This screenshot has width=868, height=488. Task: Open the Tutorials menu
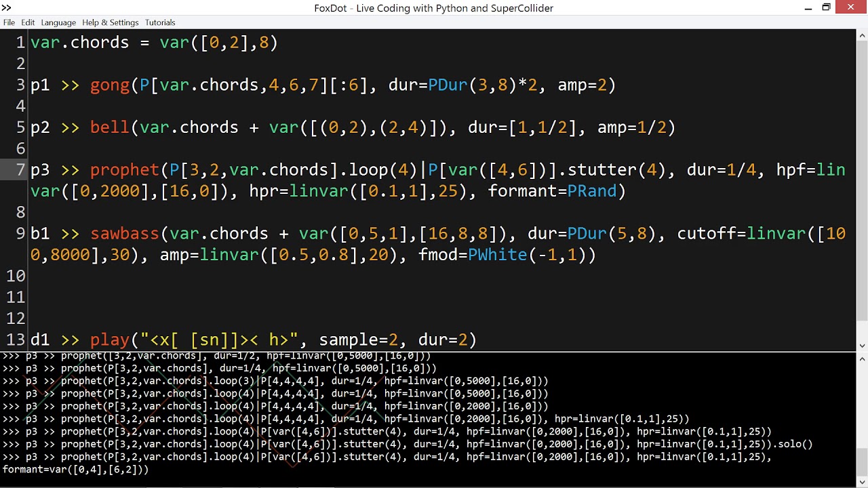point(160,22)
